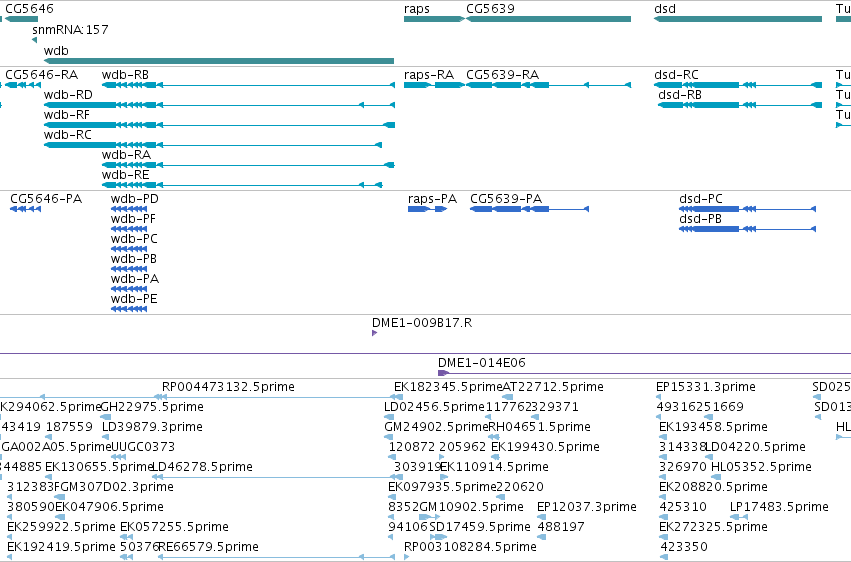Click the CG5639-RA transcript label
The image size is (851, 562).
coord(503,75)
